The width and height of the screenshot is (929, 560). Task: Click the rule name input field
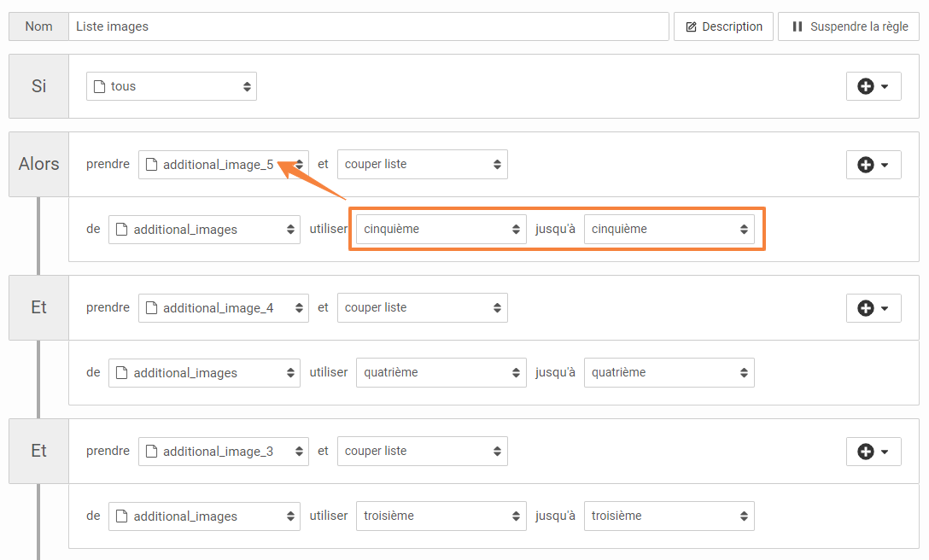368,26
